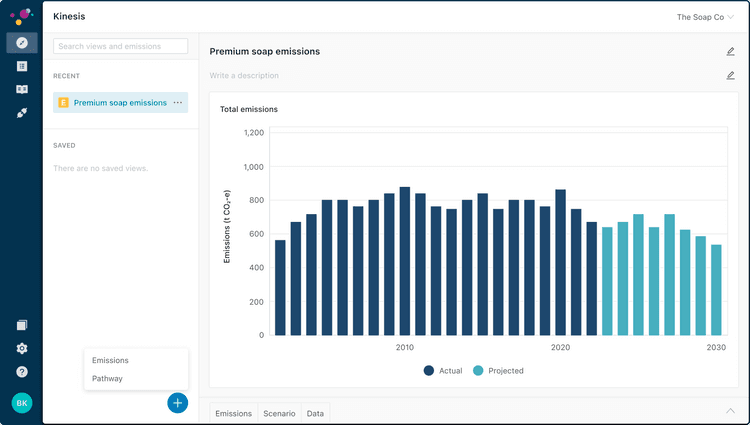This screenshot has width=750, height=425.
Task: Open the open-book library icon
Action: pyautogui.click(x=22, y=89)
